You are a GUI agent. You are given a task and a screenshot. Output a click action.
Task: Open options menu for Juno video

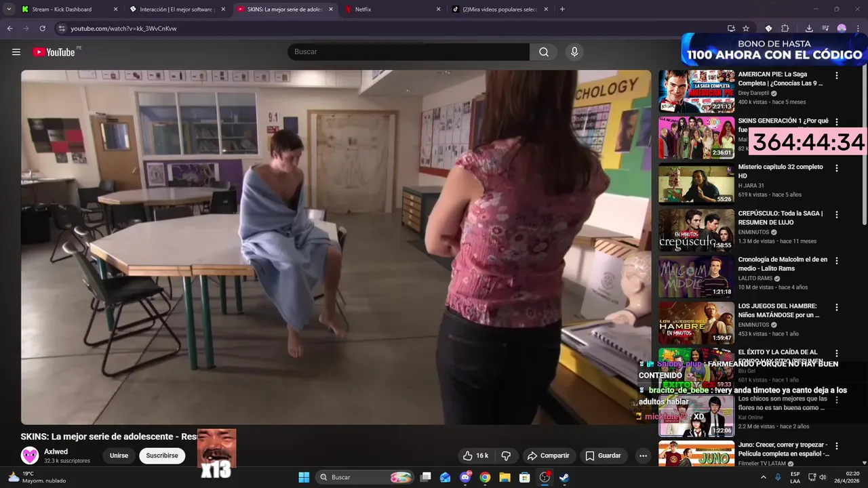837,446
